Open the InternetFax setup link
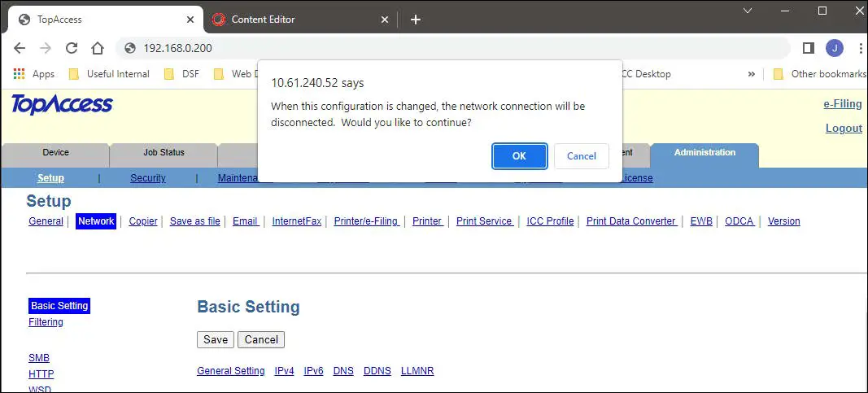Viewport: 868px width, 393px height. coord(297,221)
